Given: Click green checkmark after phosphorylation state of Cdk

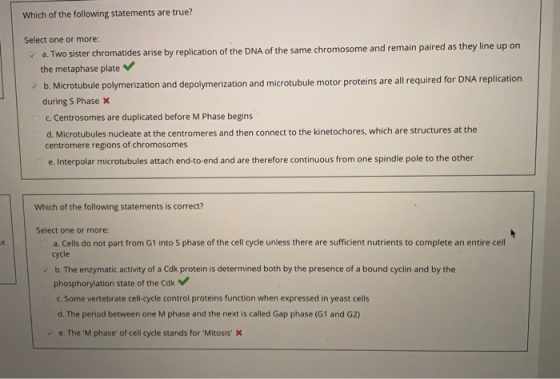Looking at the screenshot, I should click(184, 281).
